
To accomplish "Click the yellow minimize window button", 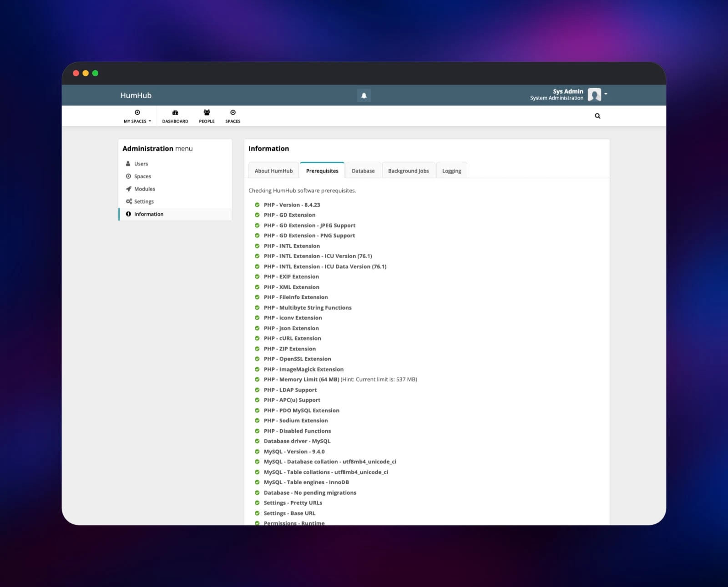I will [86, 73].
